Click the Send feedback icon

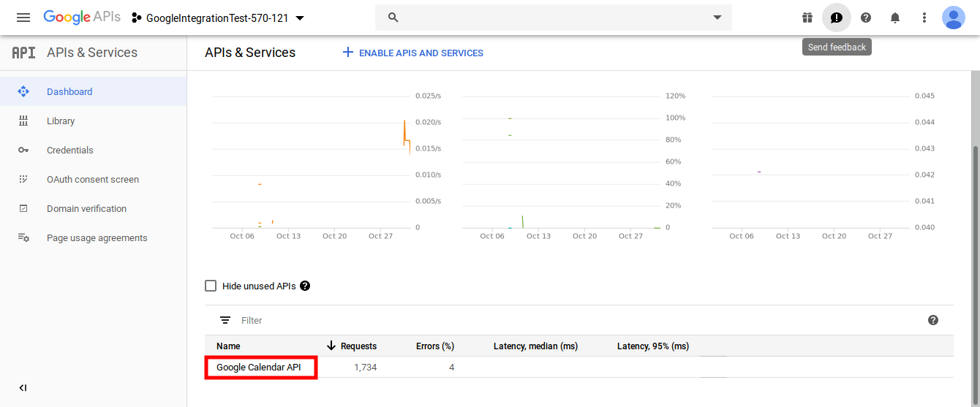coord(837,18)
